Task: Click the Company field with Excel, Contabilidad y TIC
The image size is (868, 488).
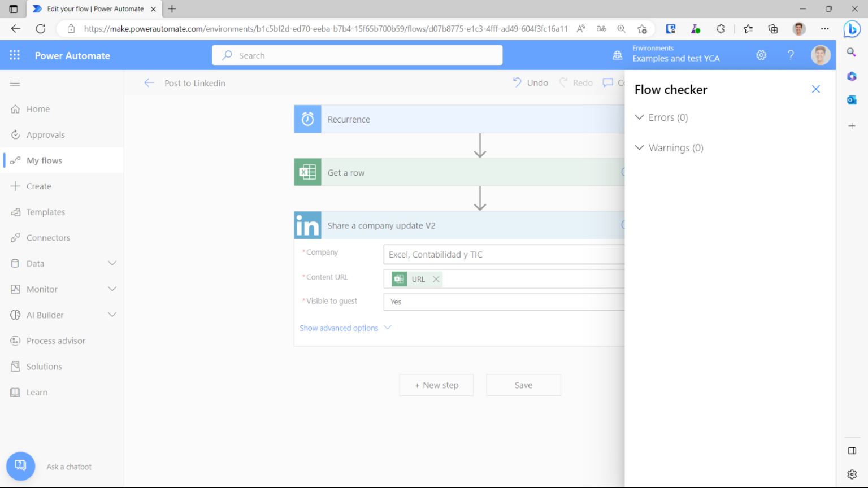Action: [x=504, y=255]
